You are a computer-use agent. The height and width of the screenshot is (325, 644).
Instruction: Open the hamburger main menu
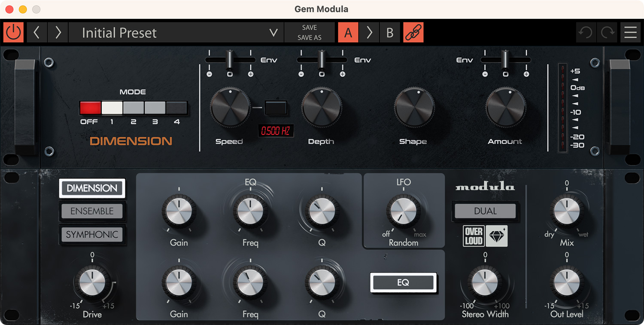(x=630, y=33)
